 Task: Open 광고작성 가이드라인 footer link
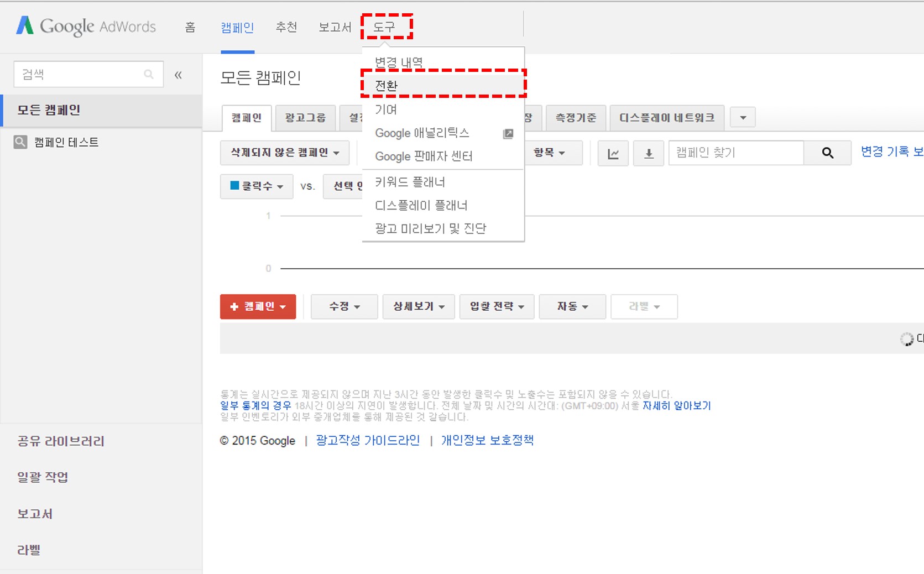point(368,441)
